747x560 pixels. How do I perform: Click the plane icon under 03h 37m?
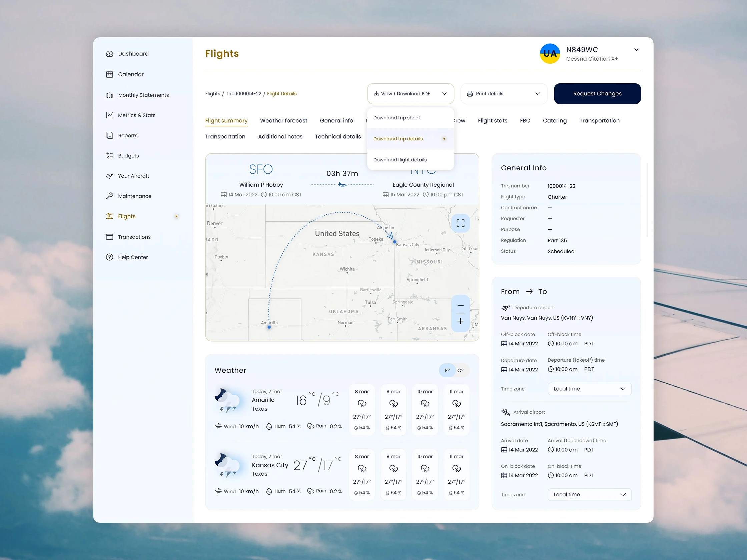pos(342,185)
